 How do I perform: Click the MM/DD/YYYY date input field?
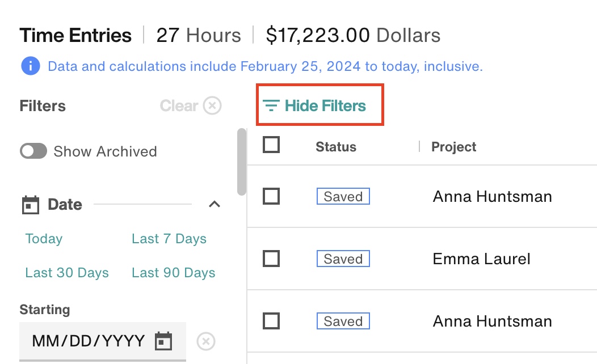pyautogui.click(x=91, y=341)
